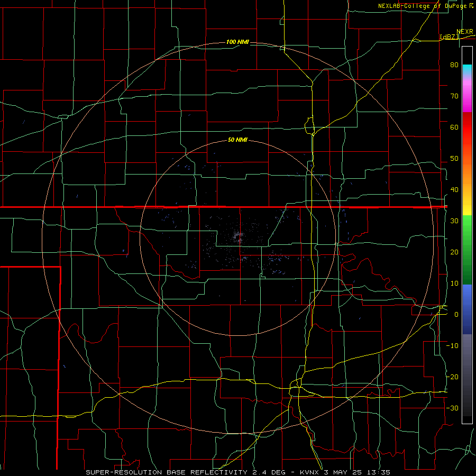
Task: Click the red segment of the reflectivity color bar
Action: [x=467, y=127]
